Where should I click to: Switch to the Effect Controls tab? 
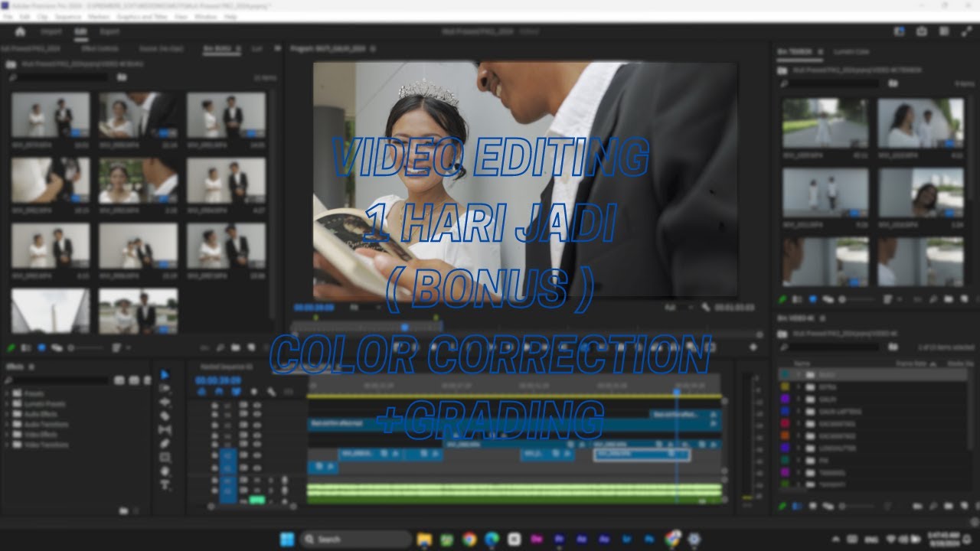click(x=100, y=48)
